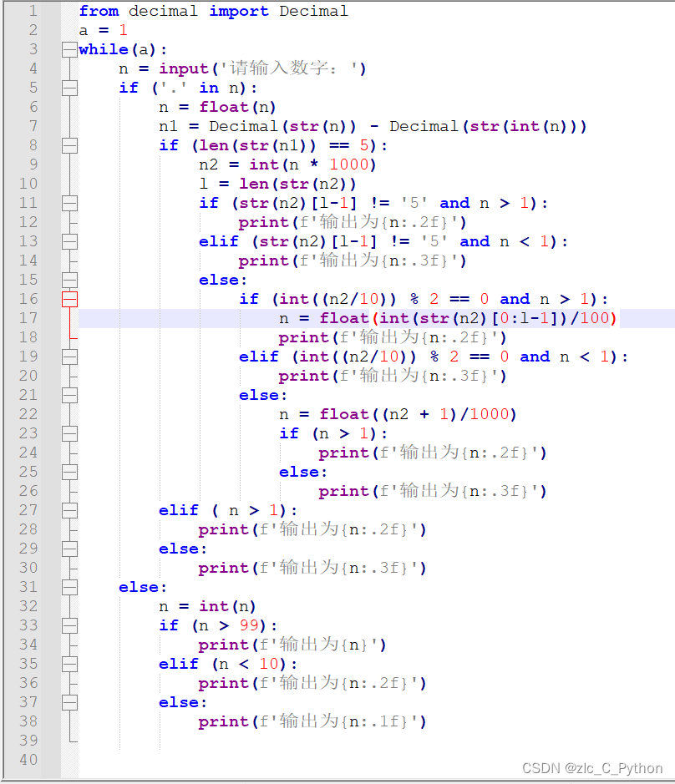Click line number 4 in the margin
The height and width of the screenshot is (784, 675).
[33, 68]
